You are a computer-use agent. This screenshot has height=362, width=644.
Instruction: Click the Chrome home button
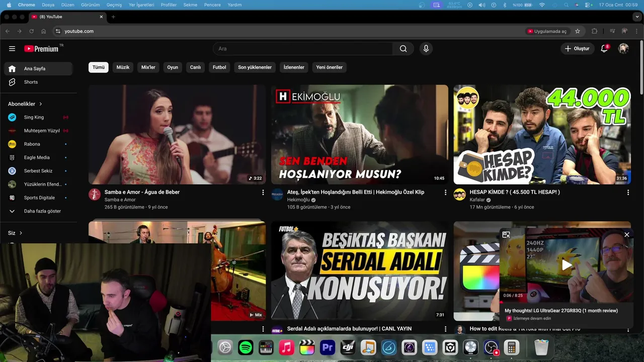[x=44, y=31]
